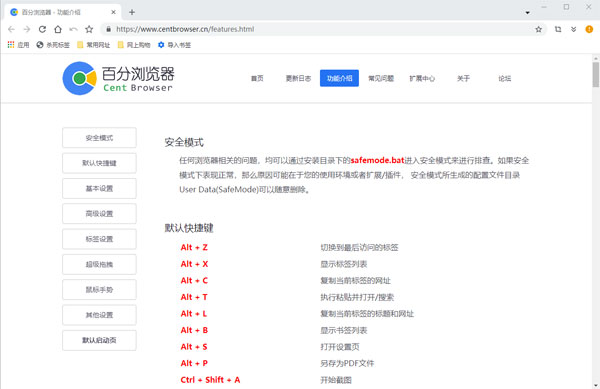Screen dimensions: 600x389
Task: Click the crop screenshot toolbar icon
Action: tap(558, 29)
